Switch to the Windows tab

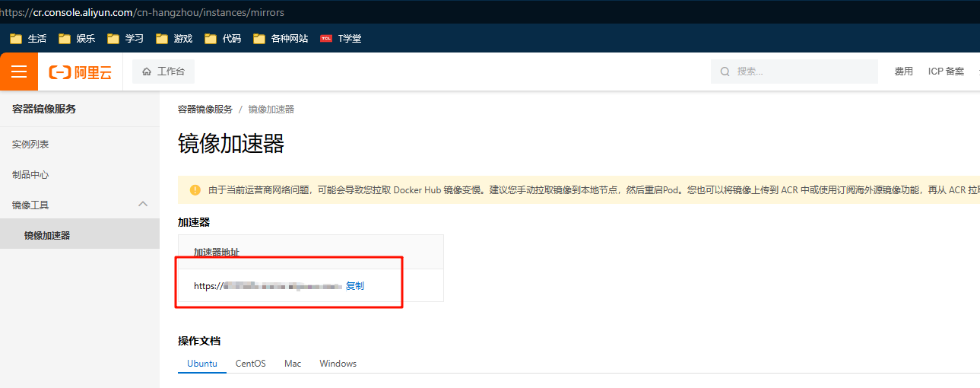(x=338, y=364)
